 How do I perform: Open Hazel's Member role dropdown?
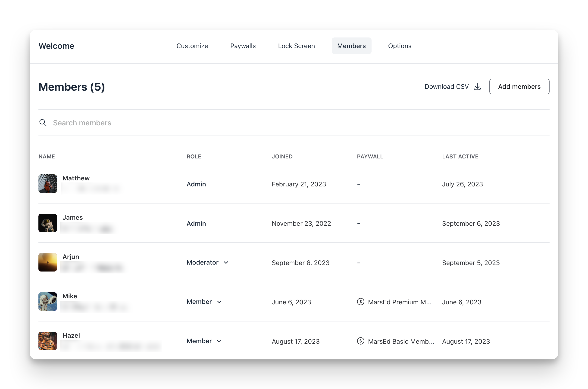pyautogui.click(x=219, y=341)
